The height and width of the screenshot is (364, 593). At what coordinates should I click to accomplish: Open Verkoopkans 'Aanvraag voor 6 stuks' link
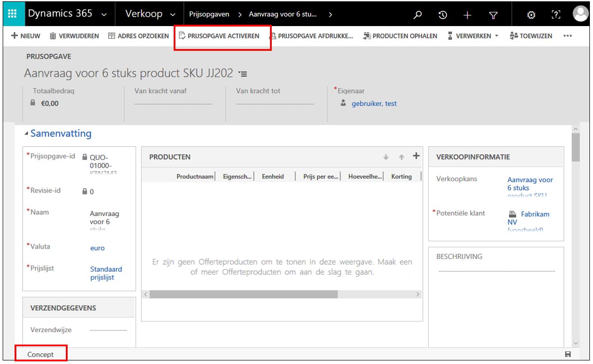tap(530, 188)
